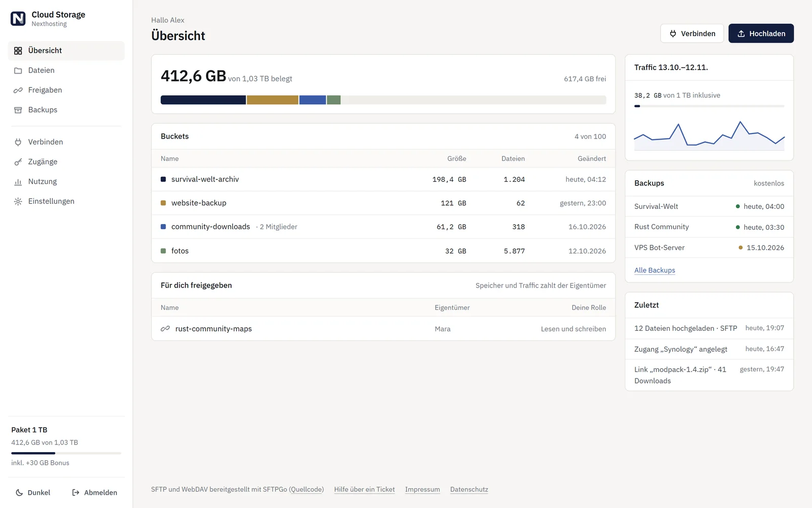
Task: Click the rust-community-maps shared bucket
Action: (383, 329)
